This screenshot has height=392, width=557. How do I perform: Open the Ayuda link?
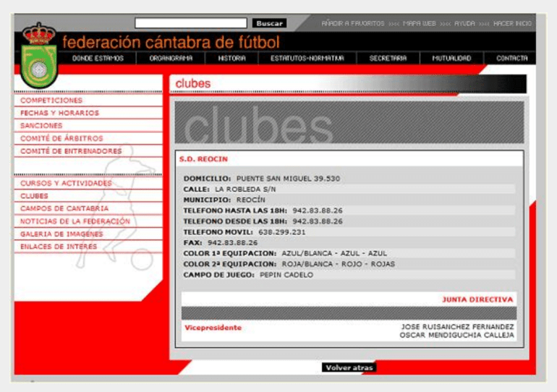464,23
